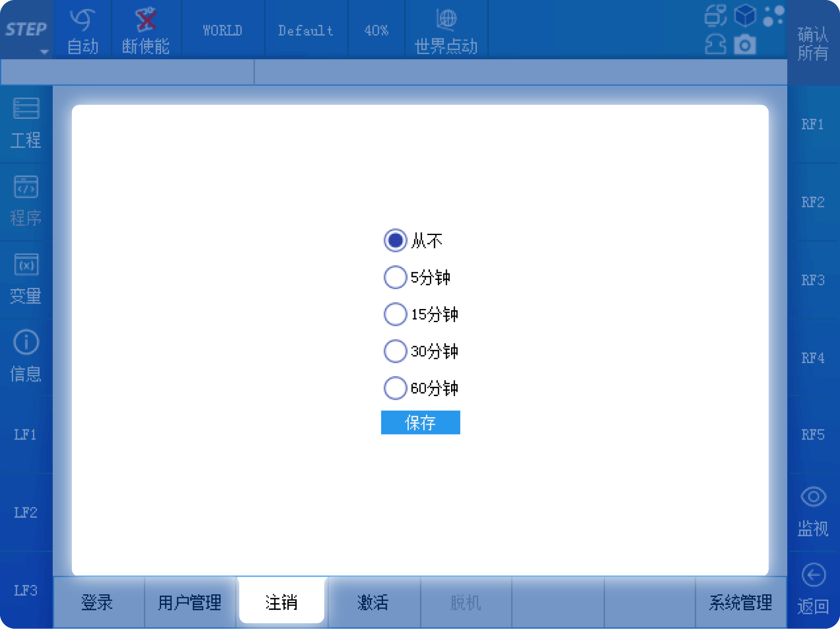Click the 脱机 offline tab
Image resolution: width=840 pixels, height=629 pixels.
pyautogui.click(x=465, y=602)
